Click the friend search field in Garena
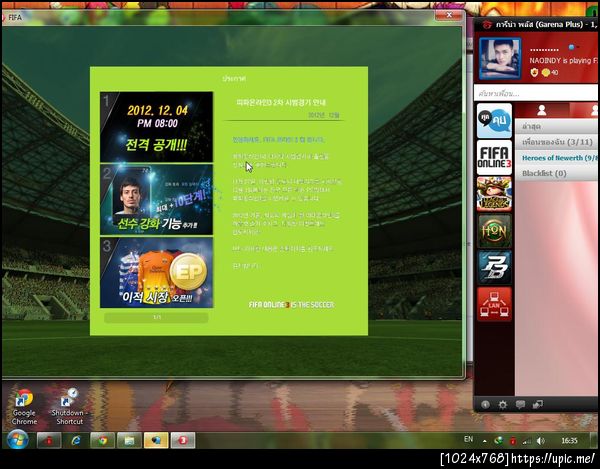Image resolution: width=600 pixels, height=469 pixels. [x=536, y=93]
